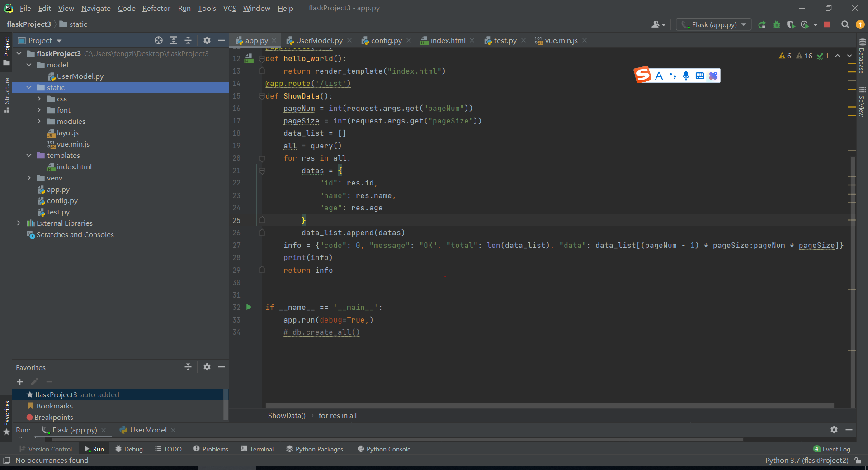Collapse the templates folder

point(29,156)
